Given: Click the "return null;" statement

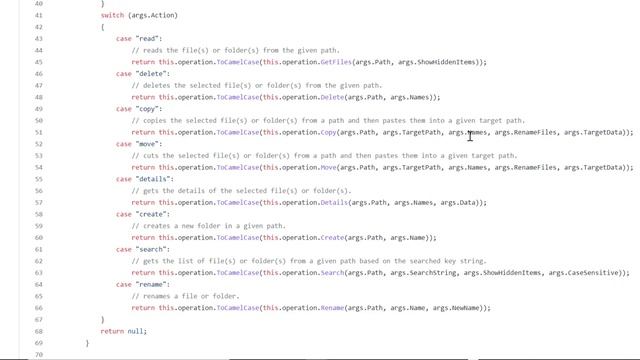Looking at the screenshot, I should coord(123,331).
